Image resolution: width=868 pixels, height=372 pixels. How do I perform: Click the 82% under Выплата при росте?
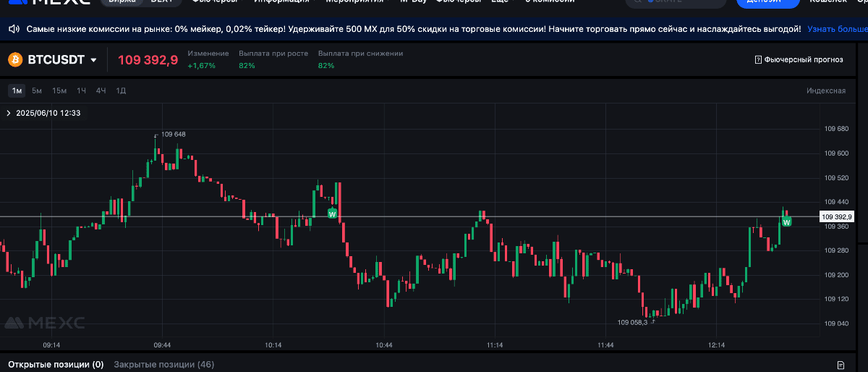click(247, 66)
